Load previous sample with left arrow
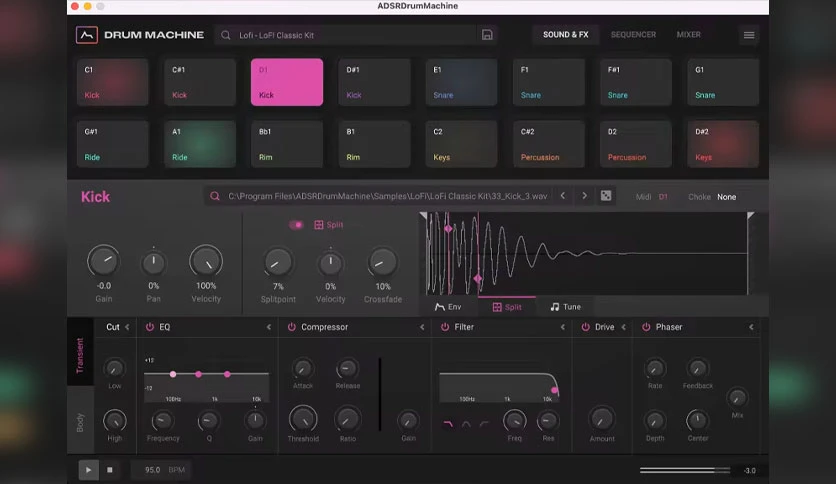The width and height of the screenshot is (836, 484). coord(562,196)
